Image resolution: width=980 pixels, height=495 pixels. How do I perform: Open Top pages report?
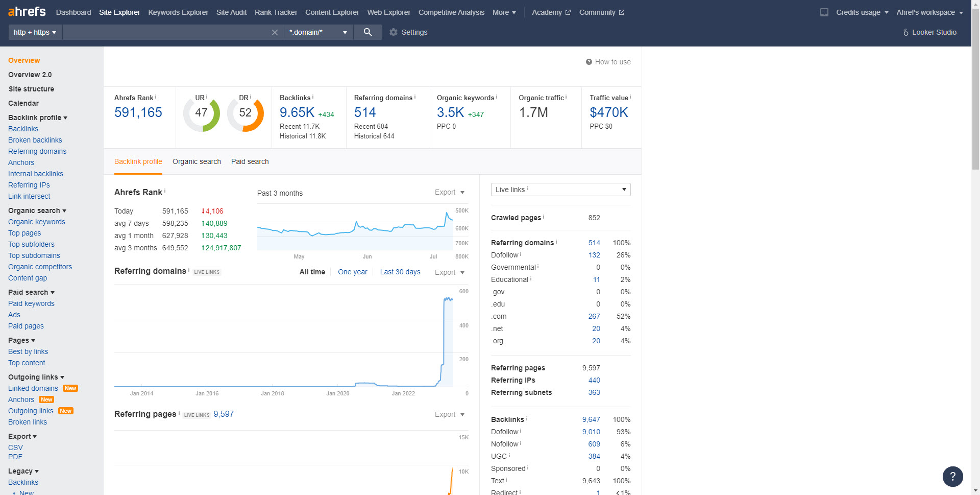pos(24,233)
